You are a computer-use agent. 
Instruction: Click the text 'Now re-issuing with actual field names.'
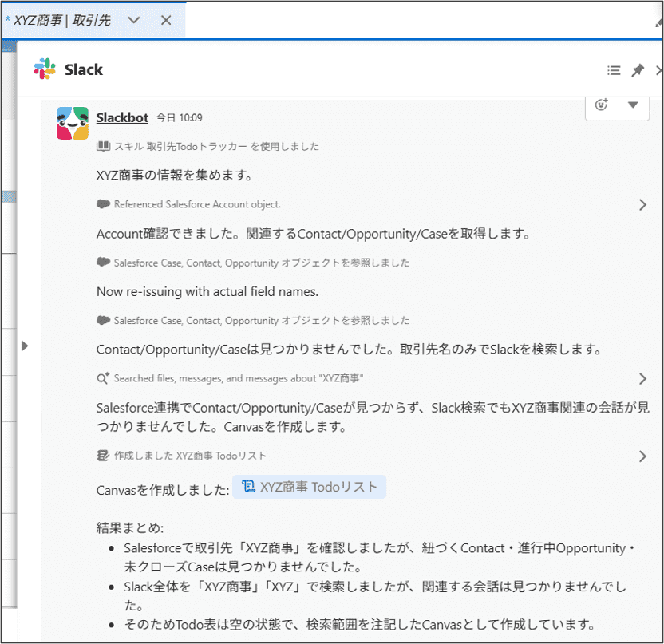coord(207,292)
